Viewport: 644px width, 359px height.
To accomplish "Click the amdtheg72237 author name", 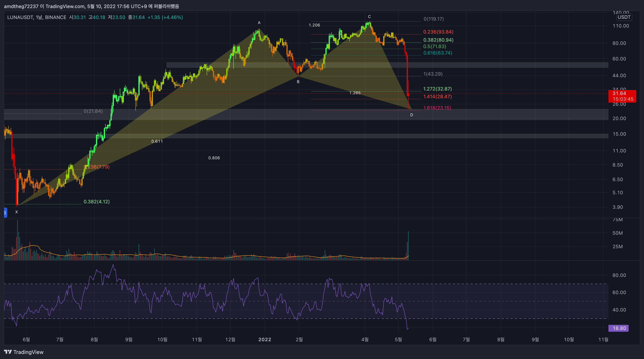I will click(x=21, y=6).
